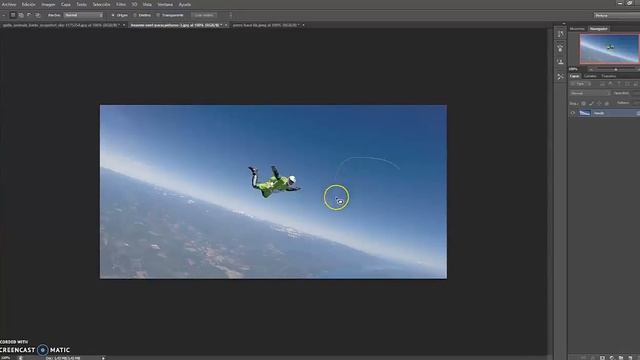Switch to the Capas tab
Screen dimensions: 640x360
[575, 76]
